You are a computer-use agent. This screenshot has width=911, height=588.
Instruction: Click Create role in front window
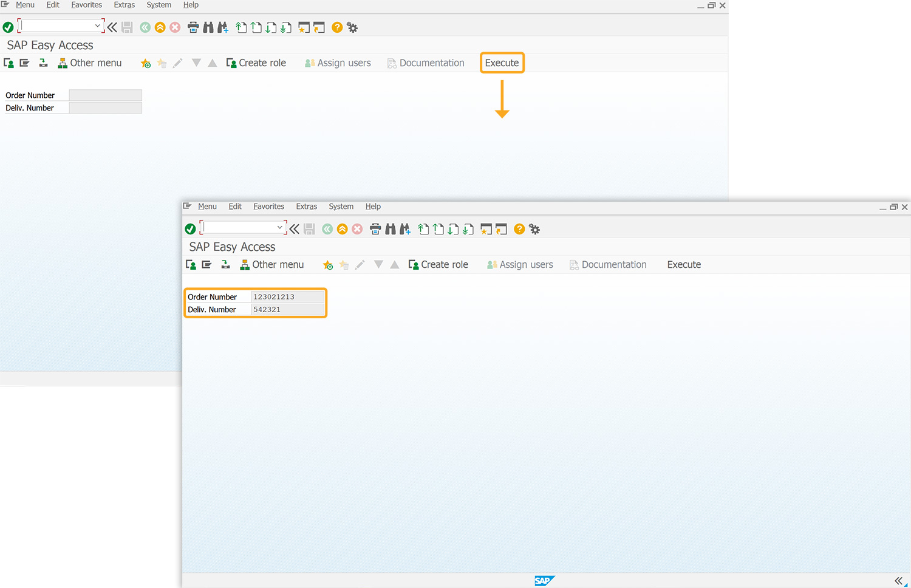coord(438,265)
